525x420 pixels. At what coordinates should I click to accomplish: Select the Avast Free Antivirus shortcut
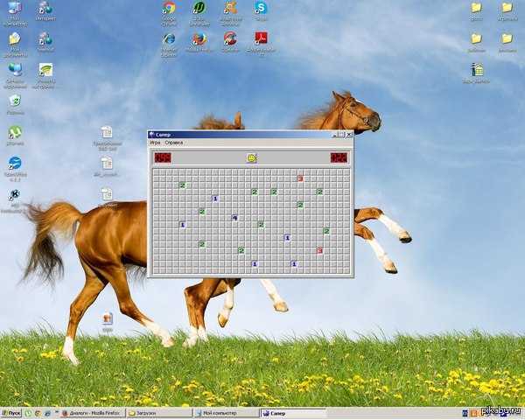pyautogui.click(x=230, y=9)
